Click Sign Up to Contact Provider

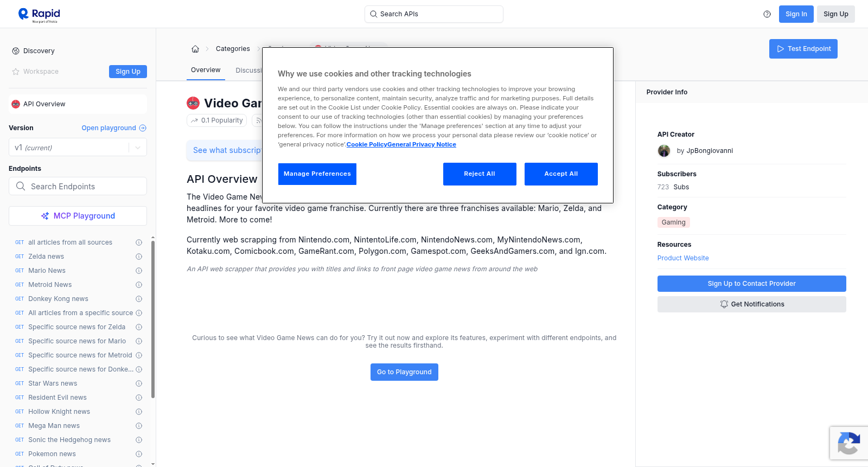(751, 284)
